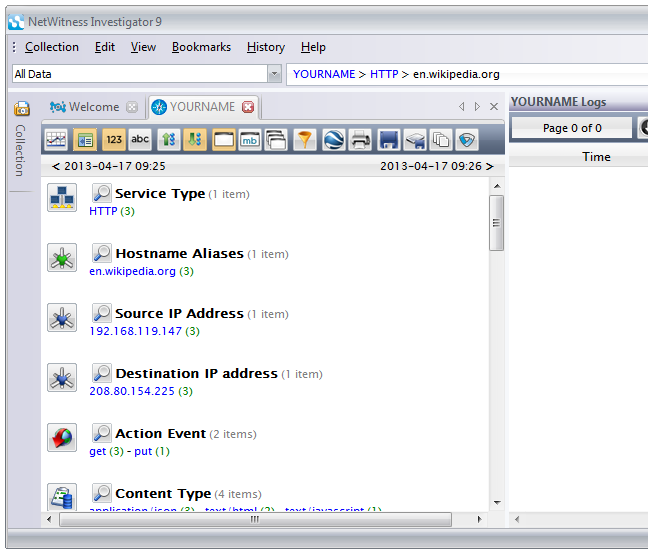The width and height of the screenshot is (648, 554).
Task: Toggle session size (mb) quantifier icon
Action: pos(250,139)
